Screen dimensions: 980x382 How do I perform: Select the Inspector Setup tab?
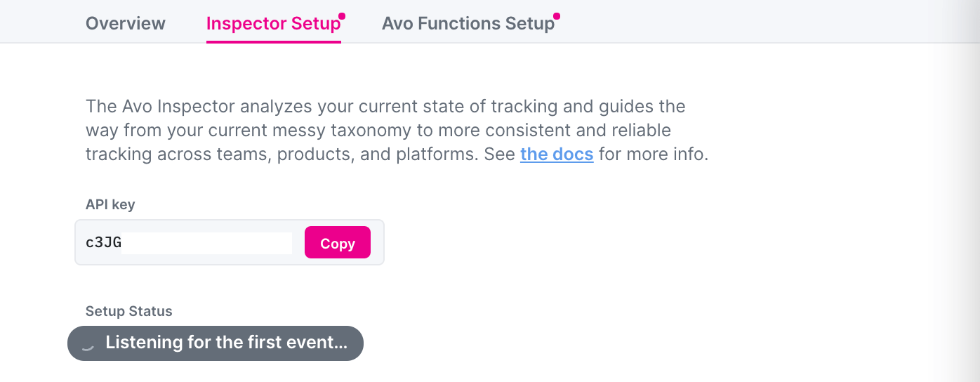272,23
